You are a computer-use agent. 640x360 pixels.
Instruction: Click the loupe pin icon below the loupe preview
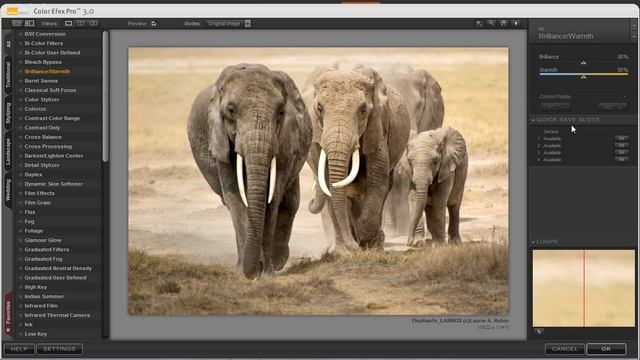tap(539, 332)
